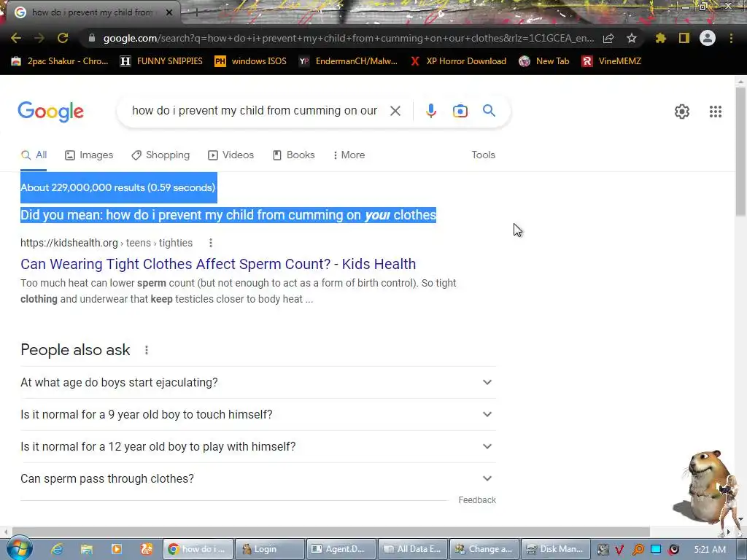Switch to the Videos tab

point(231,155)
